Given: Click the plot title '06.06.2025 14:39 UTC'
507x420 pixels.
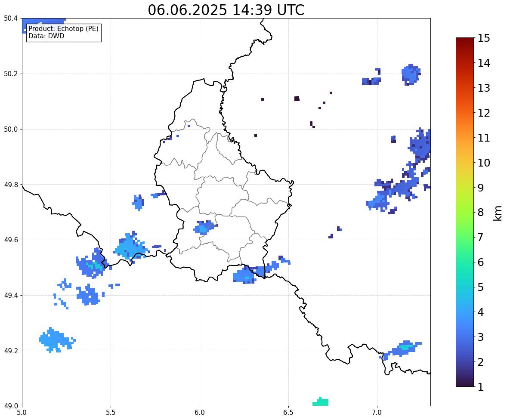Looking at the screenshot, I should click(226, 10).
